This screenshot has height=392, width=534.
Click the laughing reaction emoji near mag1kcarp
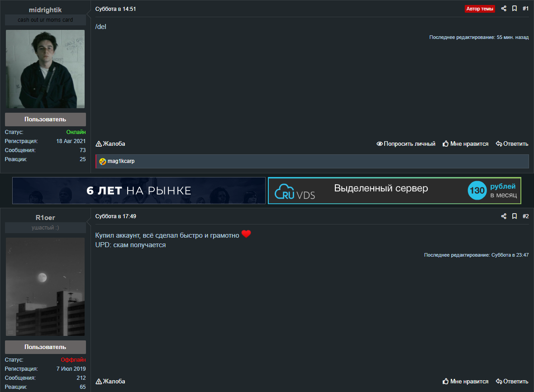(103, 162)
